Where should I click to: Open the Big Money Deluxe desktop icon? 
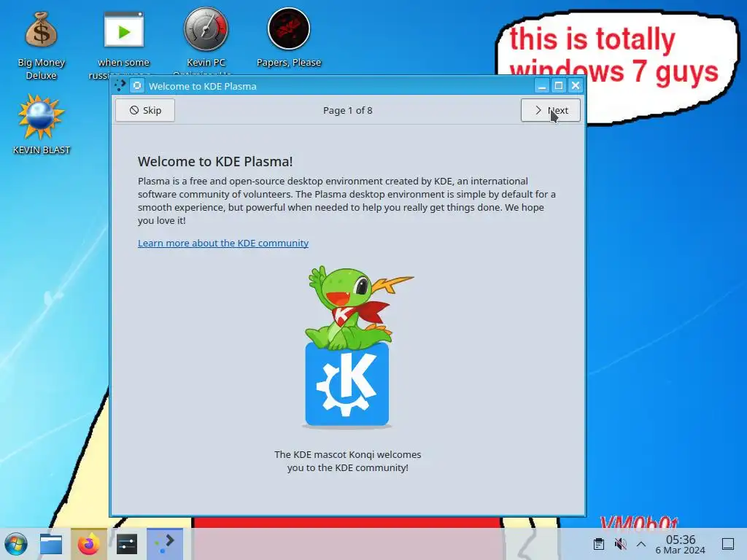click(42, 44)
